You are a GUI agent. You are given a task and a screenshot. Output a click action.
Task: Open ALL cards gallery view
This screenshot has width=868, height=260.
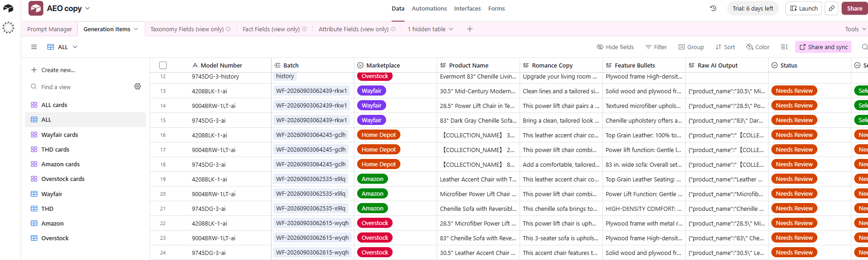(85, 105)
